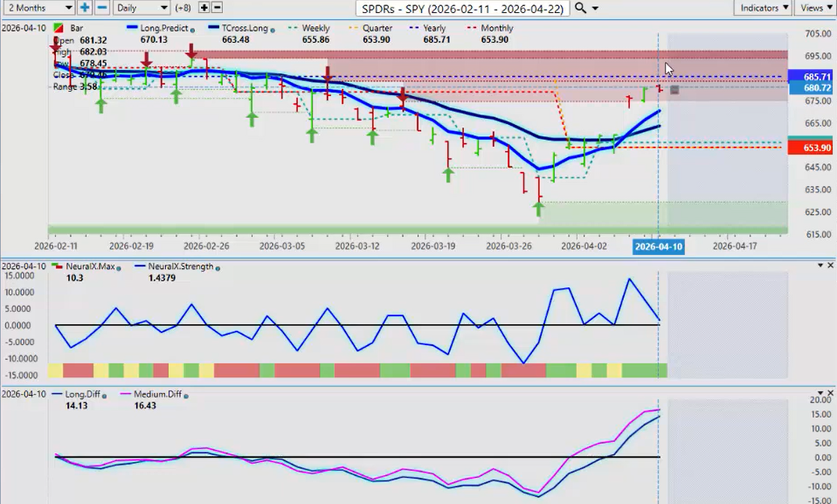Open the Indicators menu

coord(762,8)
